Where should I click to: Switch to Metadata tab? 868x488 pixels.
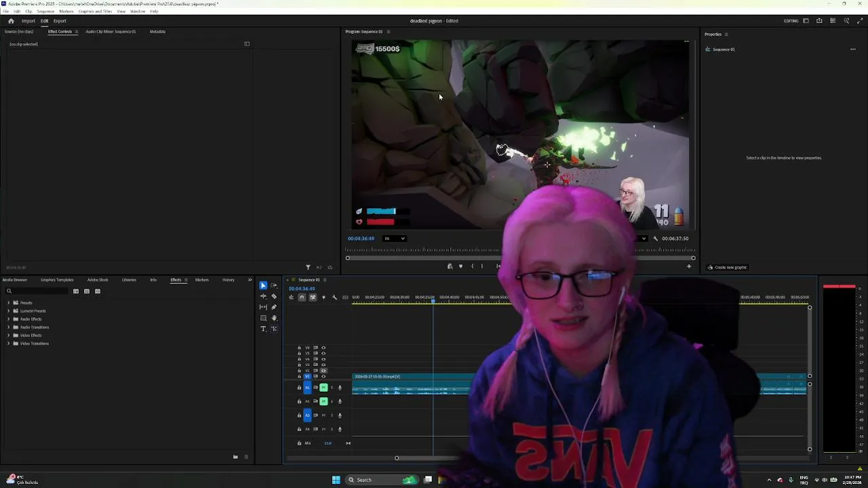pos(157,32)
